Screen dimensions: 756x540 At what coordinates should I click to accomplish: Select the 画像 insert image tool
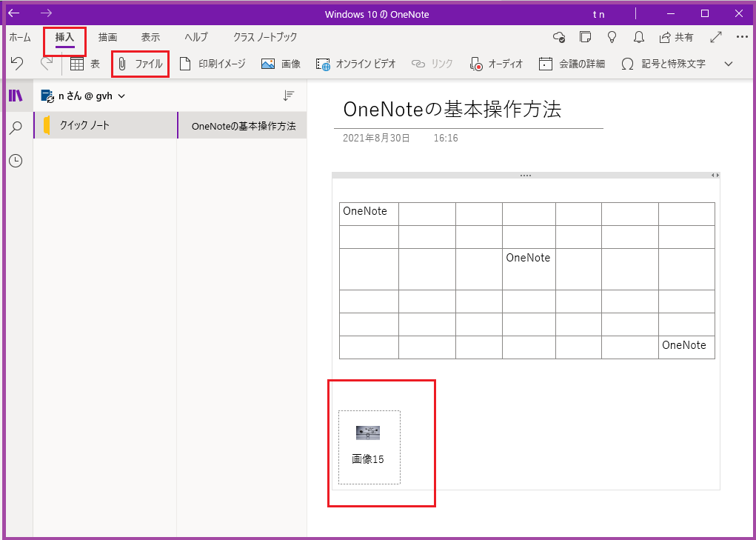[x=280, y=64]
